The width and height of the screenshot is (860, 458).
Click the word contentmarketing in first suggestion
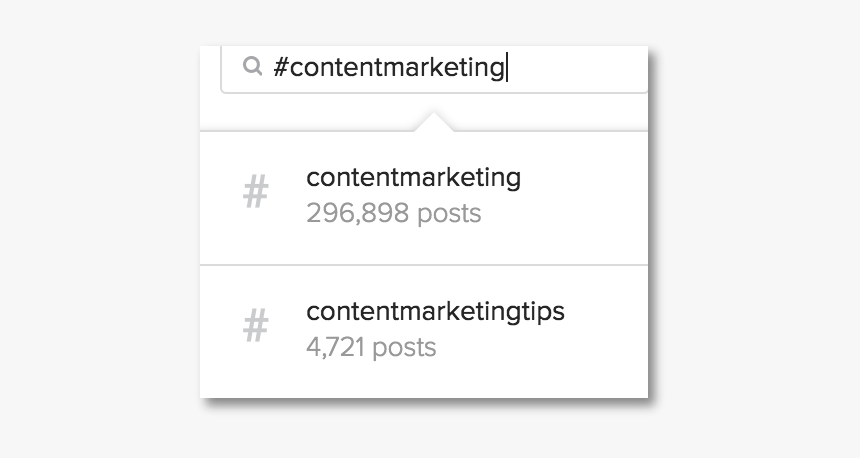point(414,178)
